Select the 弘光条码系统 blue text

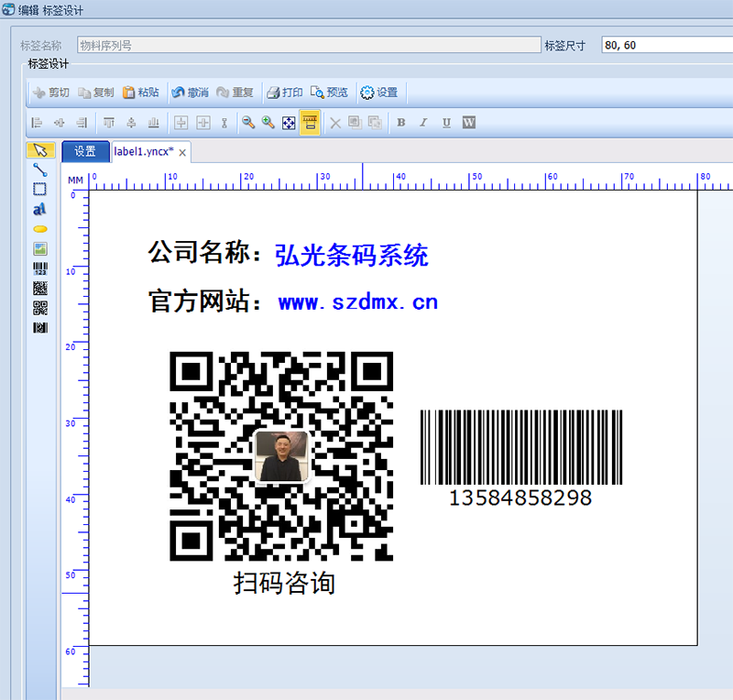coord(352,256)
